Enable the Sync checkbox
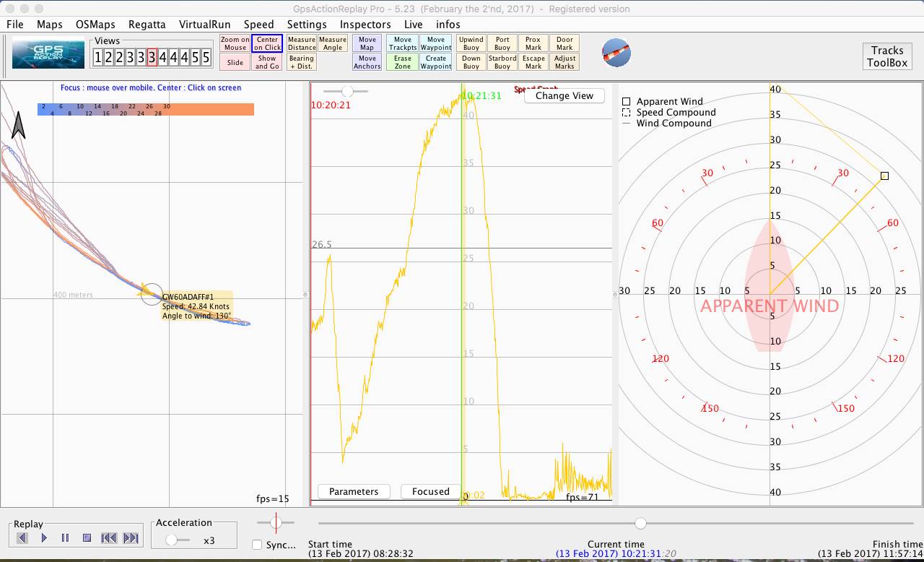Screen dimensions: 924x562 [256, 545]
